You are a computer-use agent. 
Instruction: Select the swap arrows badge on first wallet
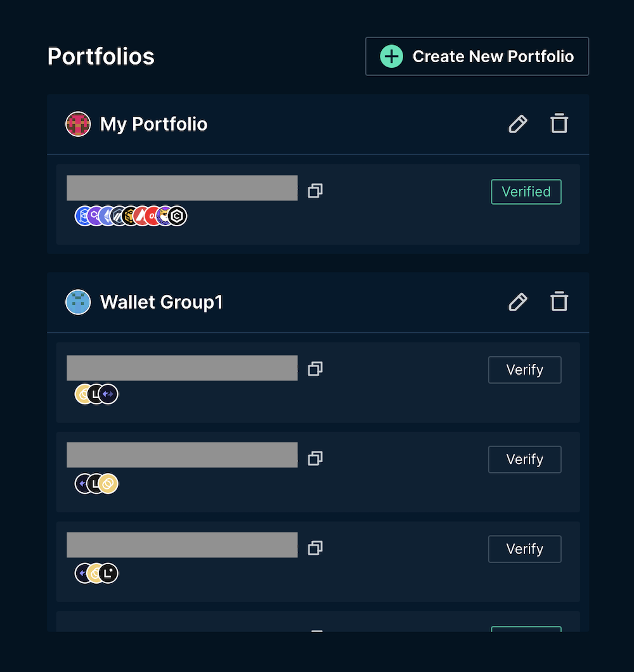click(x=109, y=394)
